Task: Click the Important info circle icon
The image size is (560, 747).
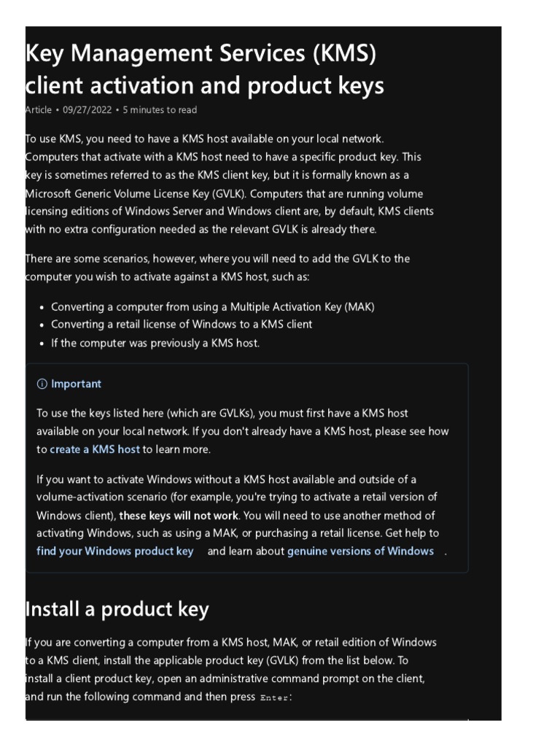Action: click(x=42, y=384)
